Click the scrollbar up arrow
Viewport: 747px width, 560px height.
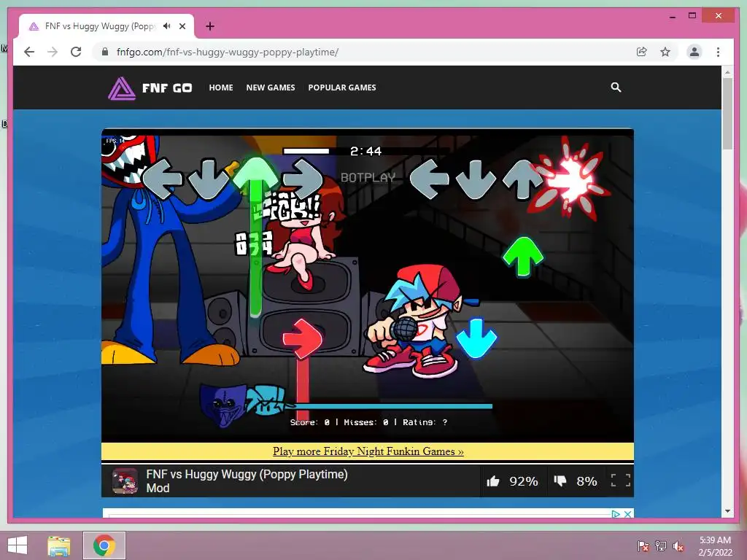point(727,72)
